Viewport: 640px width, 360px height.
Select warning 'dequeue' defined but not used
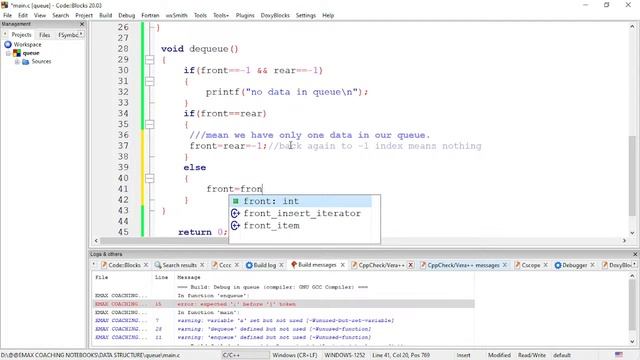coord(284,329)
